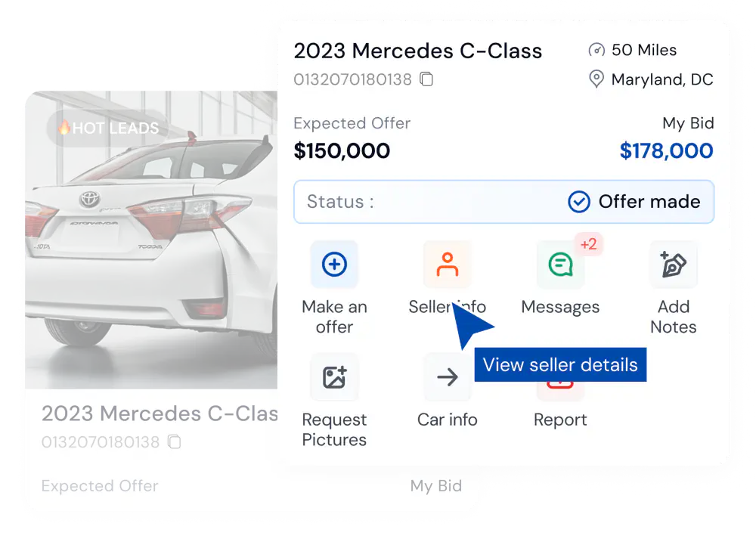
Task: Click the Report icon
Action: [560, 386]
